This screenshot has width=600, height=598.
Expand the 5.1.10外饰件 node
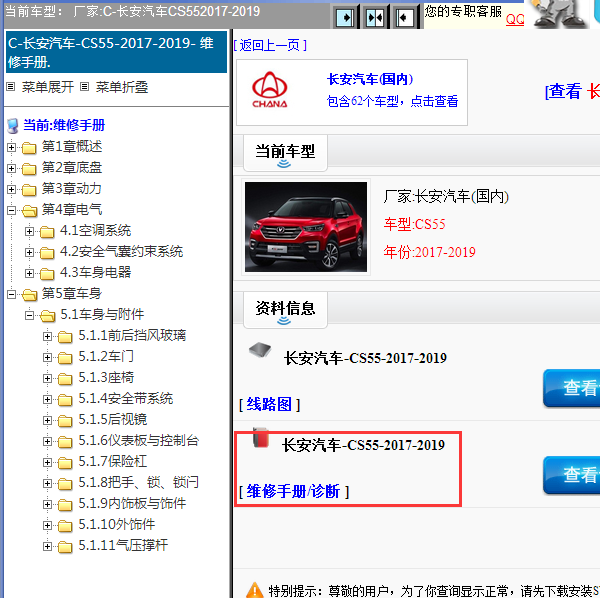(47, 525)
